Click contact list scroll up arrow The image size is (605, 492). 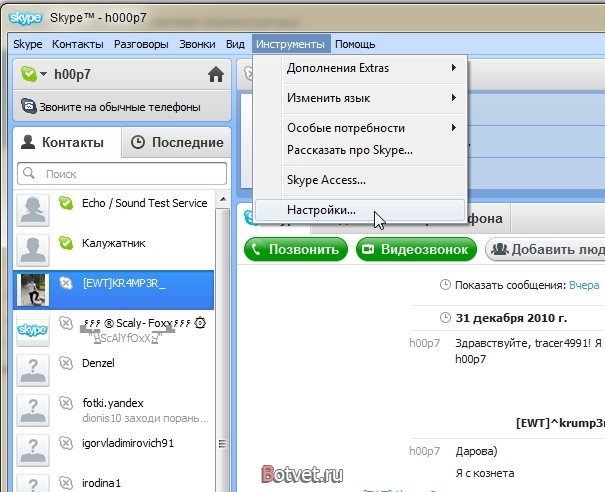click(223, 200)
